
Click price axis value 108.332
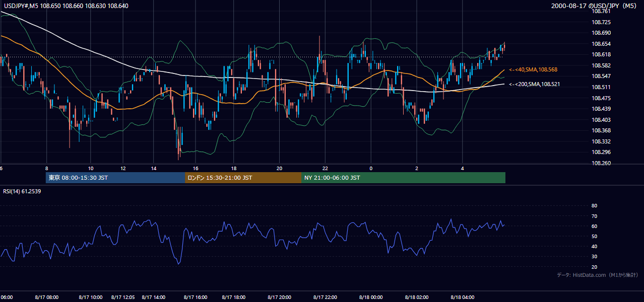coord(601,141)
